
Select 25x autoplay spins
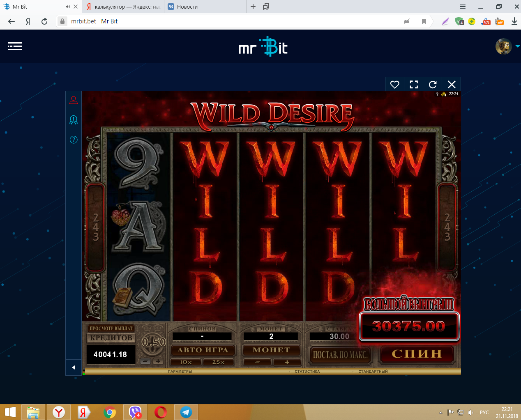click(x=219, y=362)
